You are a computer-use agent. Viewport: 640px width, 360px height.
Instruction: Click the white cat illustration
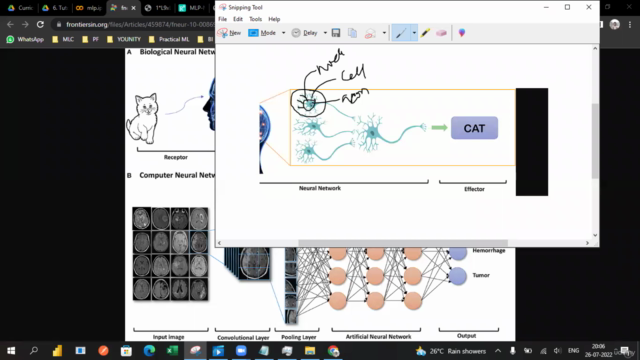point(142,118)
